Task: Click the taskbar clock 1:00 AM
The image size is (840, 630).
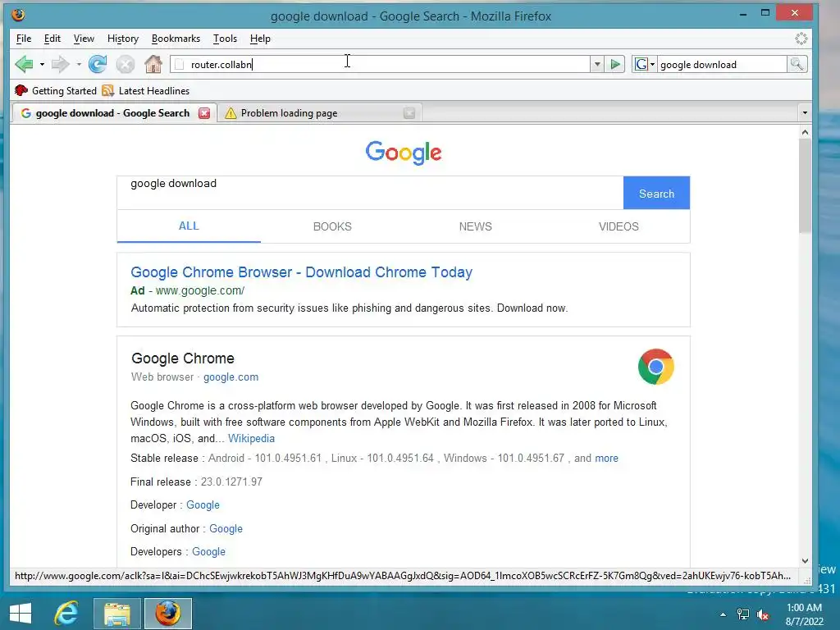Action: point(804,608)
